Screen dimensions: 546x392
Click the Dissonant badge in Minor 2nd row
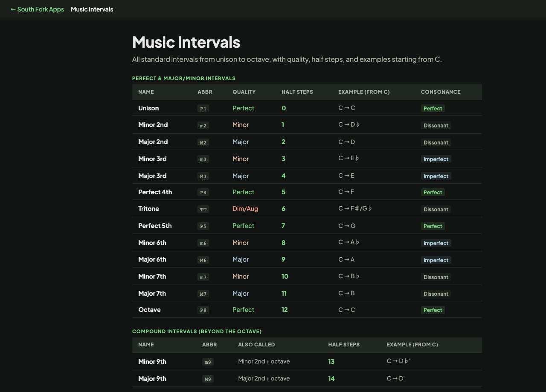[436, 126]
